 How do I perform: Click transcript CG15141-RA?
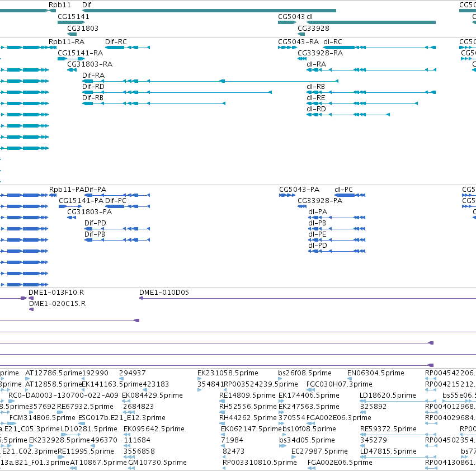(80, 53)
